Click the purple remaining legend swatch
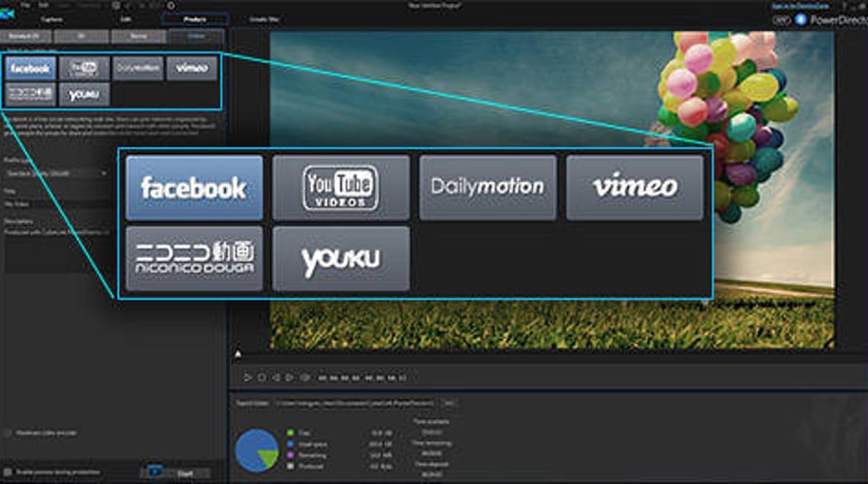Viewport: 868px width, 484px height. (x=290, y=455)
